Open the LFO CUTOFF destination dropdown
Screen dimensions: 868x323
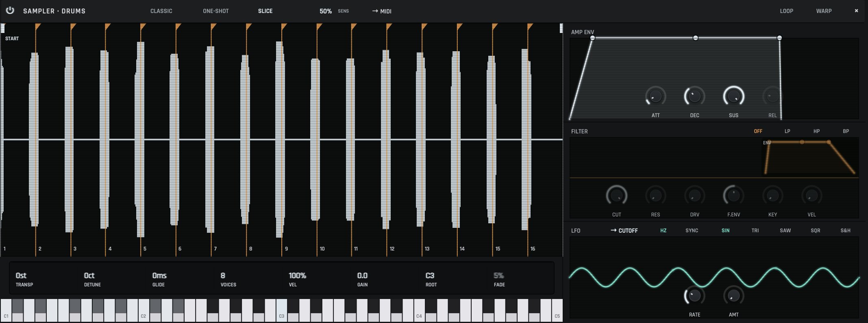coord(624,231)
